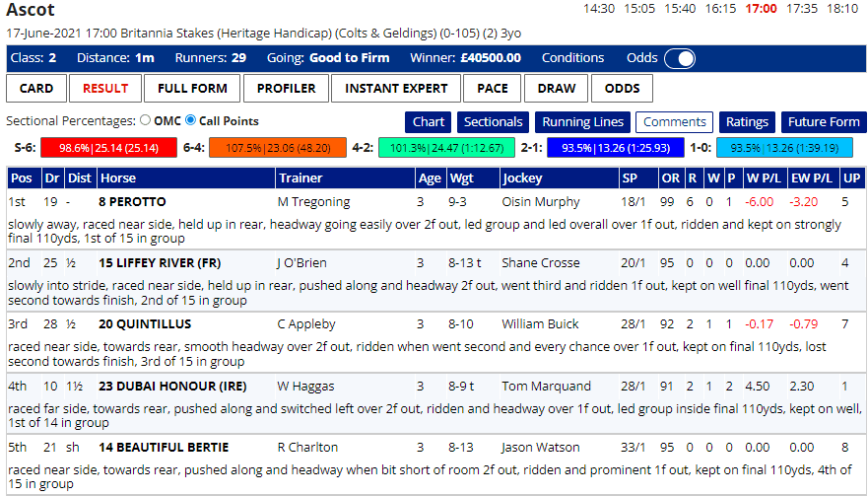Toggle the Odds switch

[679, 58]
